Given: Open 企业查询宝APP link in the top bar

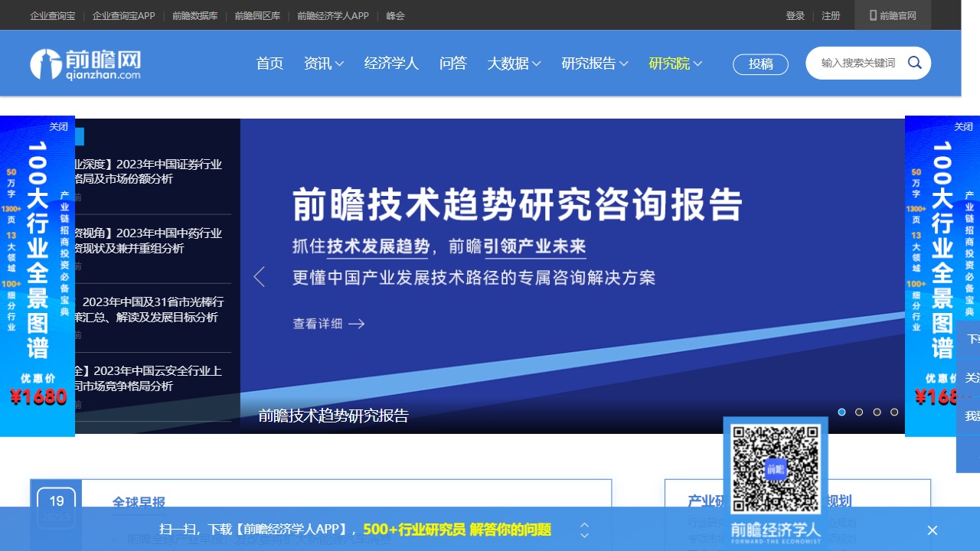Looking at the screenshot, I should [124, 15].
